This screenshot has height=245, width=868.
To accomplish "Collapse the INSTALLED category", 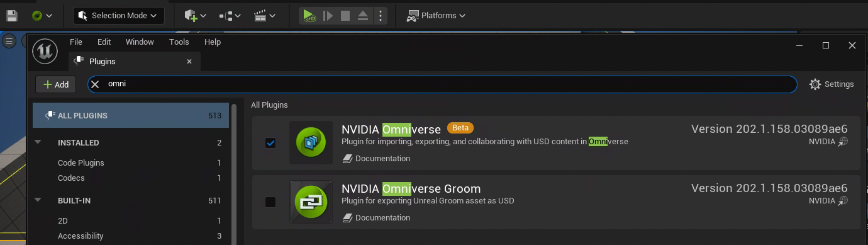I will tap(38, 143).
